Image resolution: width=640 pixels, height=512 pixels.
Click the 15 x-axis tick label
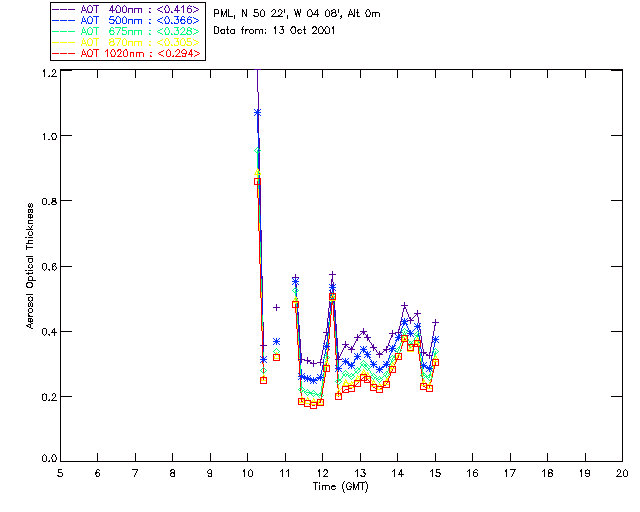point(435,473)
